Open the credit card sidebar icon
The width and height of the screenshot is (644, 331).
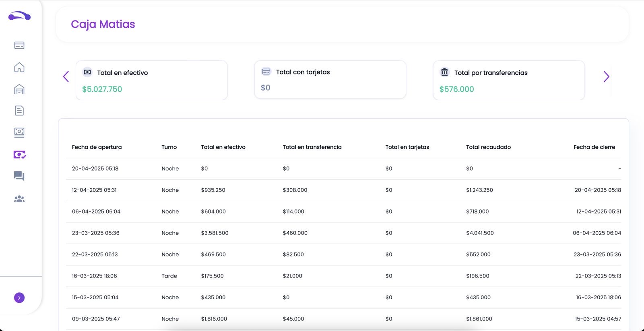pyautogui.click(x=19, y=45)
